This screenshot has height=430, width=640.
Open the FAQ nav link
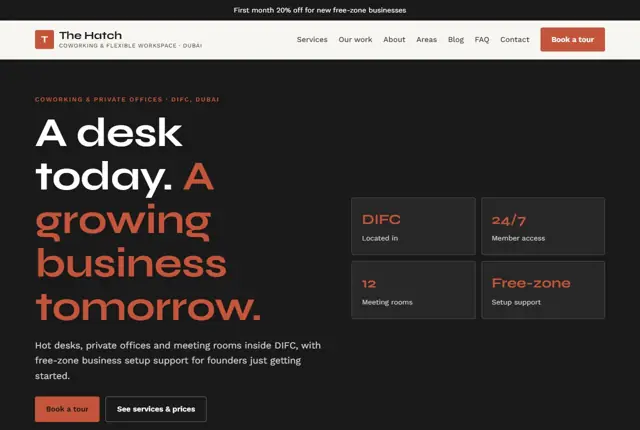tap(482, 40)
